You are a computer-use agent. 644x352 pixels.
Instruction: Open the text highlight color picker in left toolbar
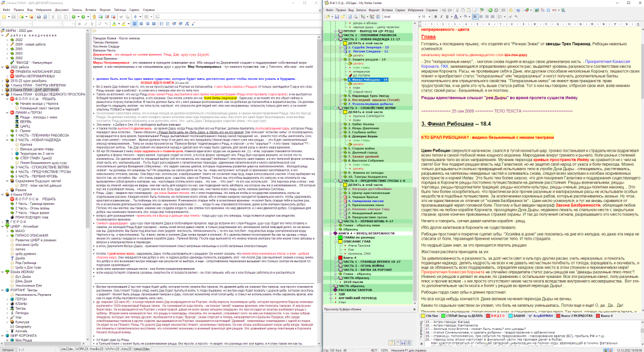pyautogui.click(x=125, y=24)
